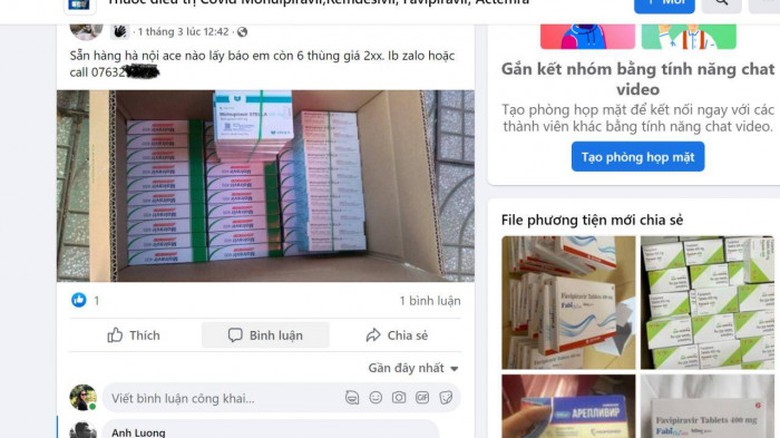This screenshot has width=780, height=438.
Task: Click the blue like reaction icon
Action: [x=79, y=300]
